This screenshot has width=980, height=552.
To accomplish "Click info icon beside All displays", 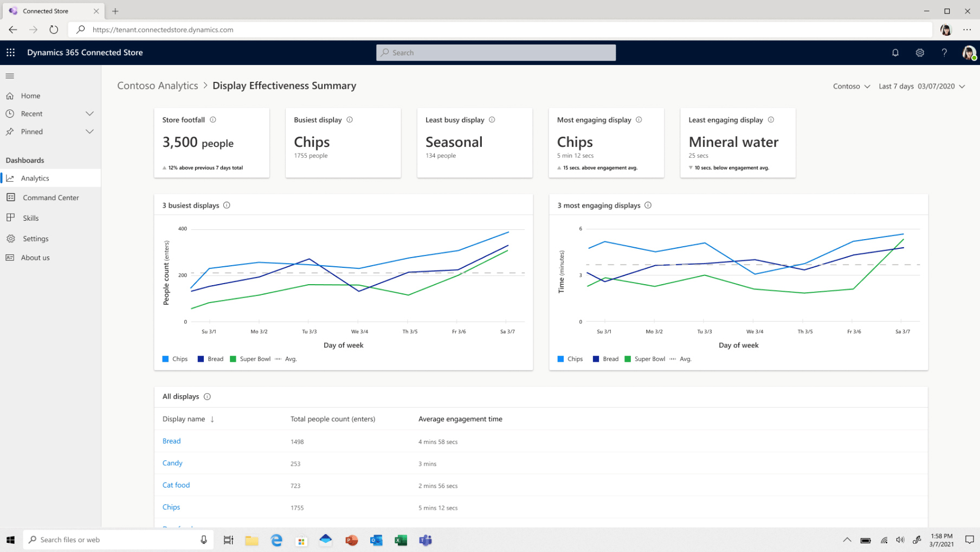I will pyautogui.click(x=207, y=397).
